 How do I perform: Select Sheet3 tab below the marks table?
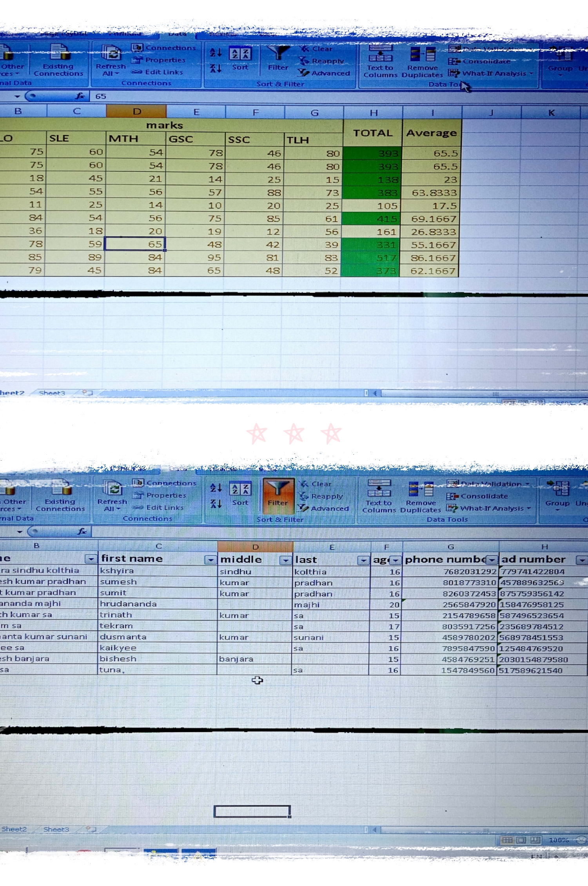pos(52,393)
